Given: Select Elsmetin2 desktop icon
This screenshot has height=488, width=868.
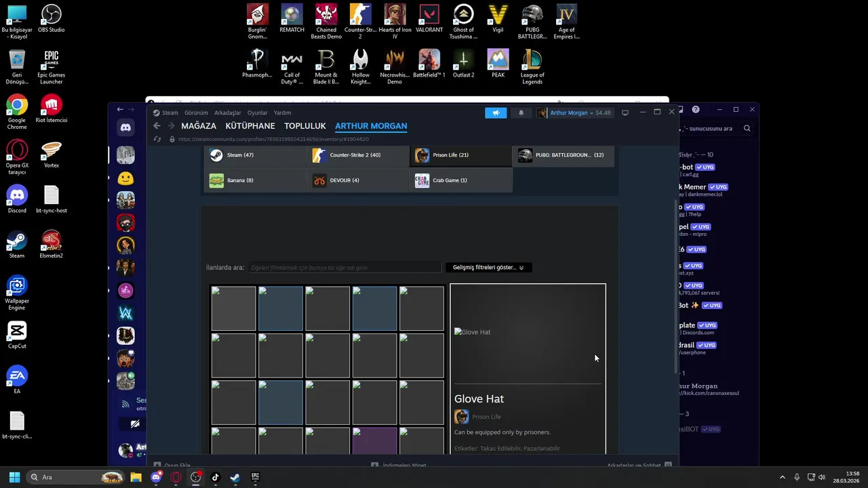Looking at the screenshot, I should (x=51, y=244).
